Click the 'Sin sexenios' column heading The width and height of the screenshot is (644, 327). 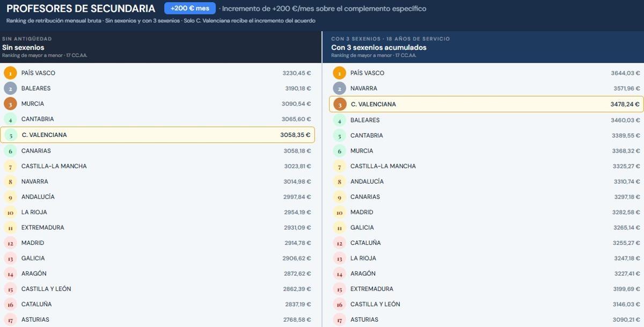point(23,47)
